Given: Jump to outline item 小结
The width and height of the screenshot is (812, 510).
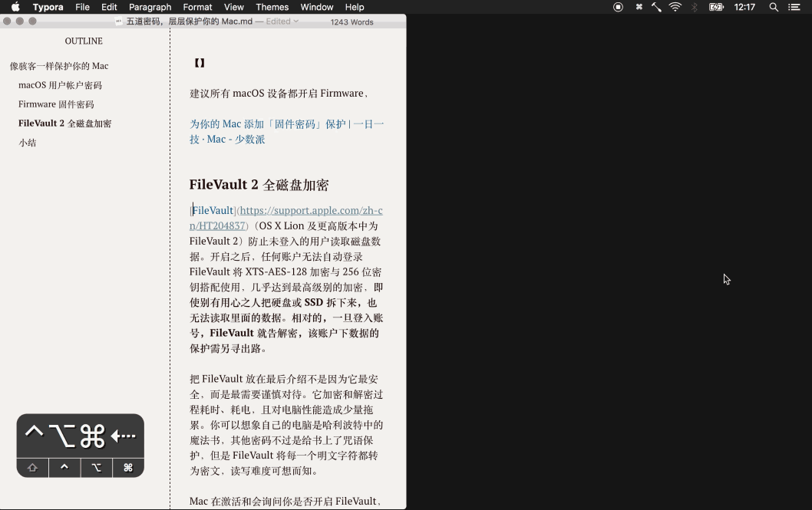Looking at the screenshot, I should point(28,142).
